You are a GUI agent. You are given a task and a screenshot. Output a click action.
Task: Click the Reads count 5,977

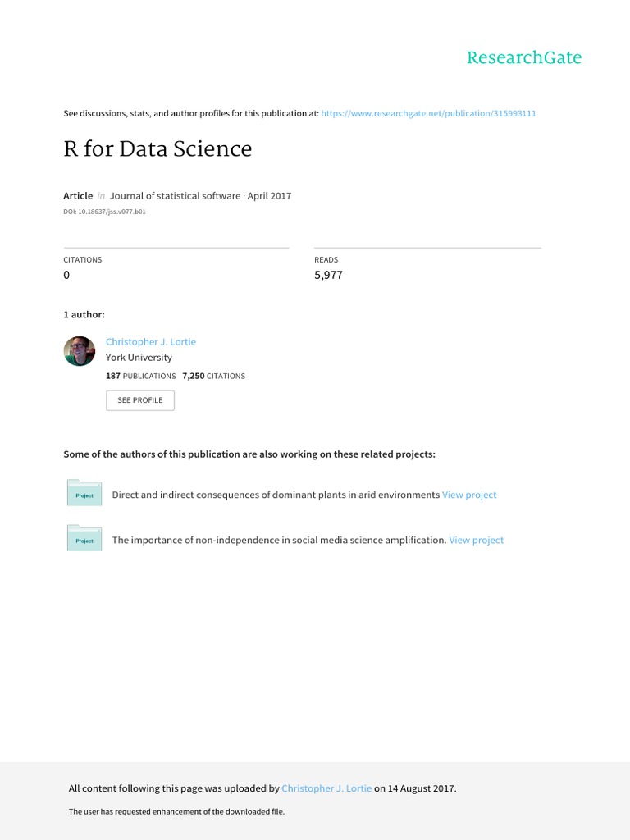328,275
